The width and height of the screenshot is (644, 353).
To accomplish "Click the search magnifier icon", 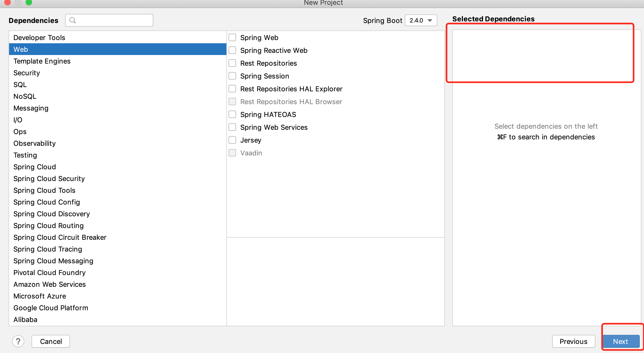I will [x=72, y=20].
